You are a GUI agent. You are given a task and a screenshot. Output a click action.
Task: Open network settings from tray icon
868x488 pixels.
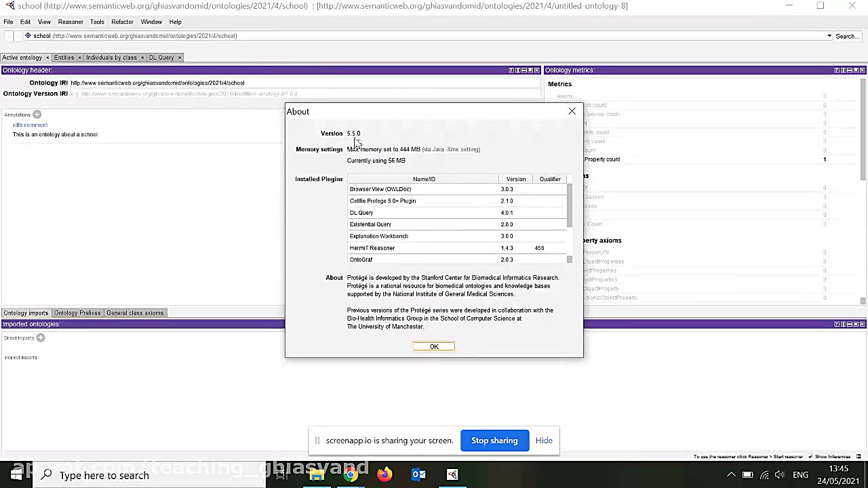click(764, 475)
